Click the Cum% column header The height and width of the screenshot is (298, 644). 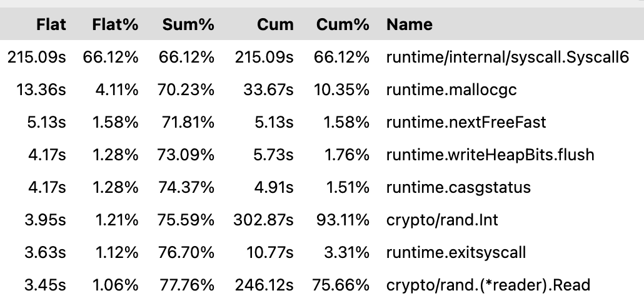pyautogui.click(x=343, y=24)
